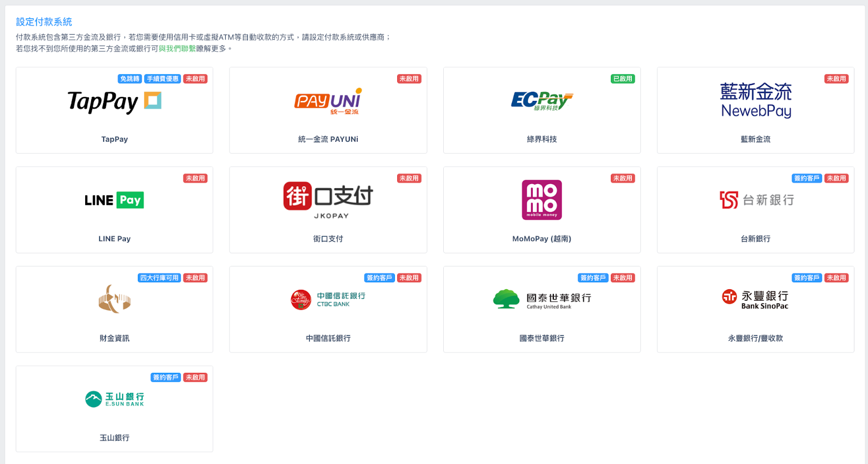868x464 pixels.
Task: Click the 簽約客戶 badge on 中國信託銀行
Action: tap(380, 278)
